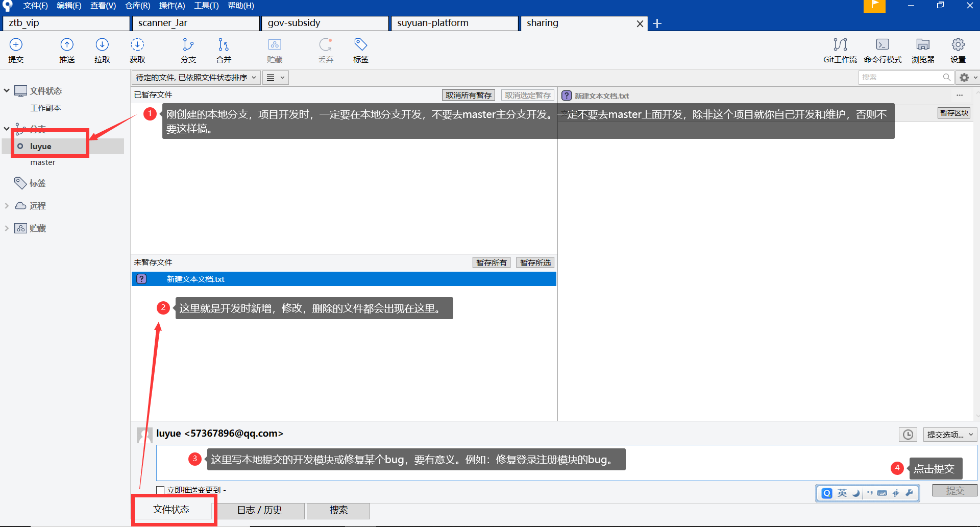Collapse the 文件状态 sidebar section
Image resolution: width=980 pixels, height=527 pixels.
[7, 90]
